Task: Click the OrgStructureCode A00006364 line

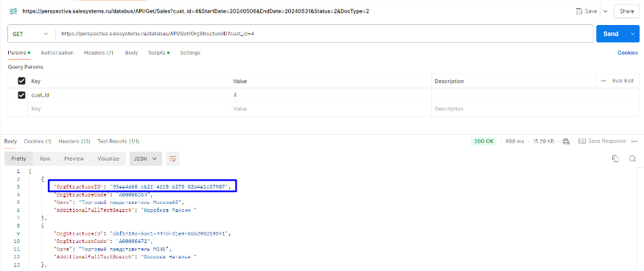Action: (103, 195)
